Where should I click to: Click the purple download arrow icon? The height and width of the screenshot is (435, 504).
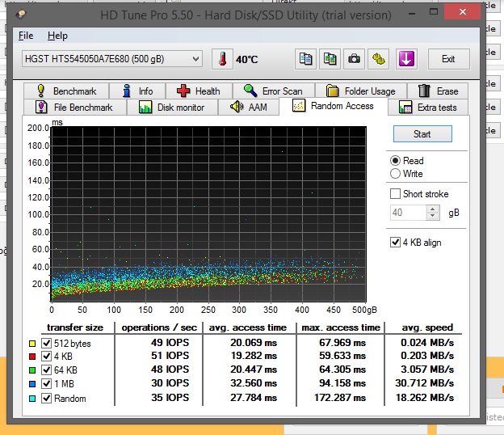406,59
